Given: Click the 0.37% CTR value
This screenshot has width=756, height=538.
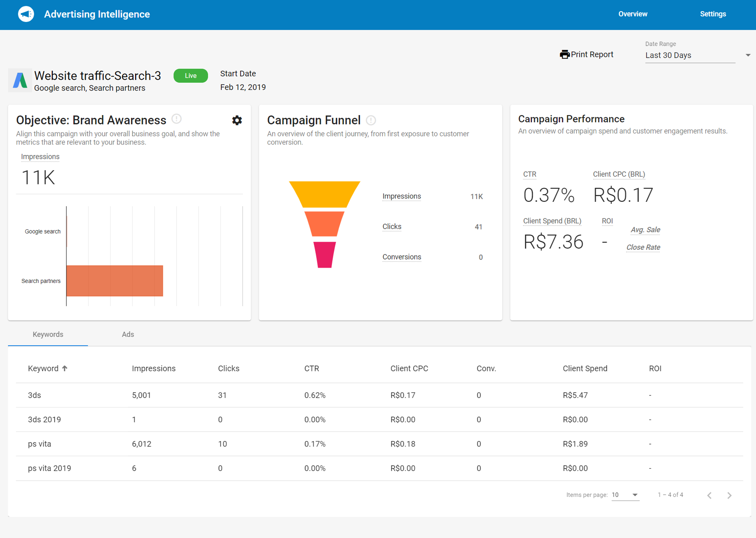Looking at the screenshot, I should pyautogui.click(x=549, y=195).
